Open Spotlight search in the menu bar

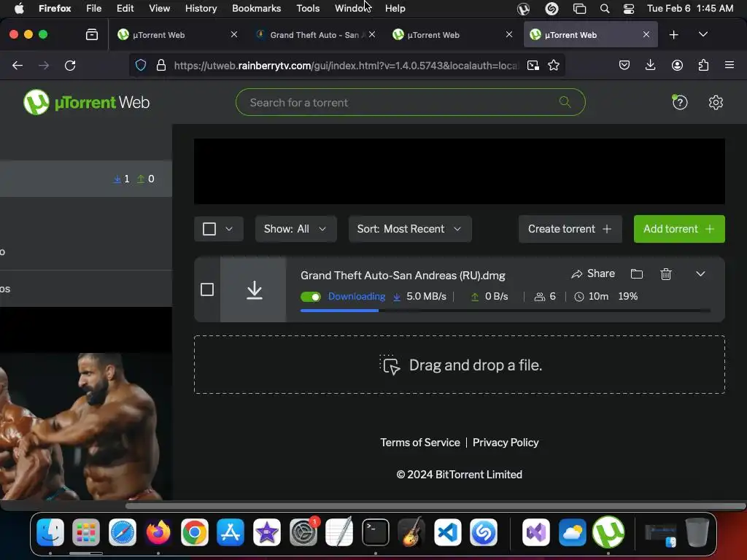coord(605,9)
